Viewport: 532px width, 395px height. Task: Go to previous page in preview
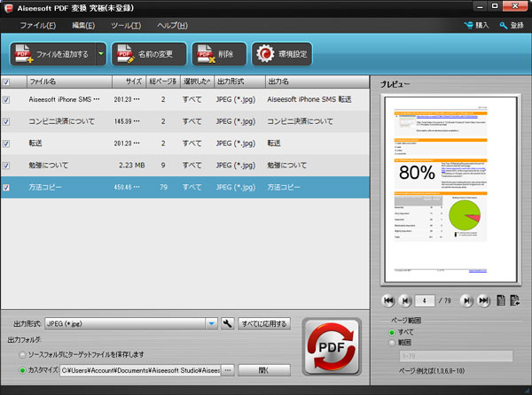(405, 300)
